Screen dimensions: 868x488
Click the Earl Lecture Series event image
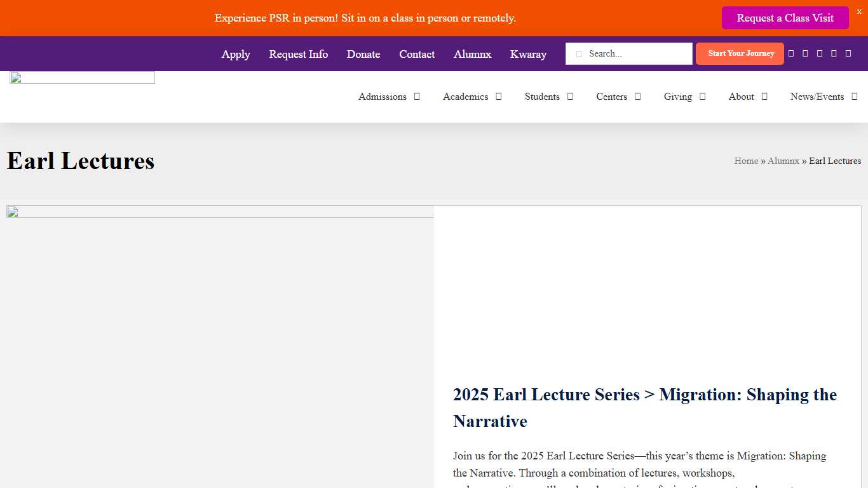tap(219, 346)
